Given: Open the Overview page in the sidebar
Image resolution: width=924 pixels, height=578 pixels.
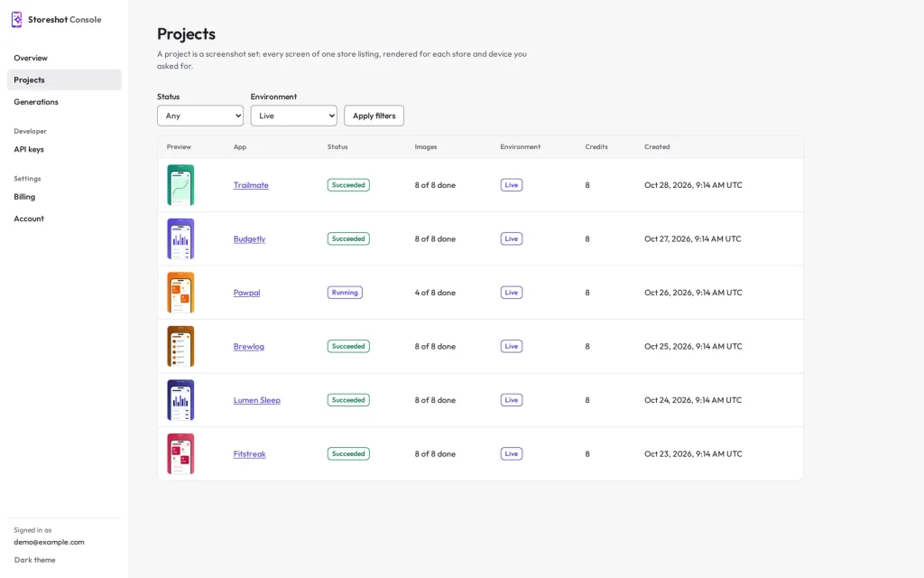Looking at the screenshot, I should [x=64, y=58].
